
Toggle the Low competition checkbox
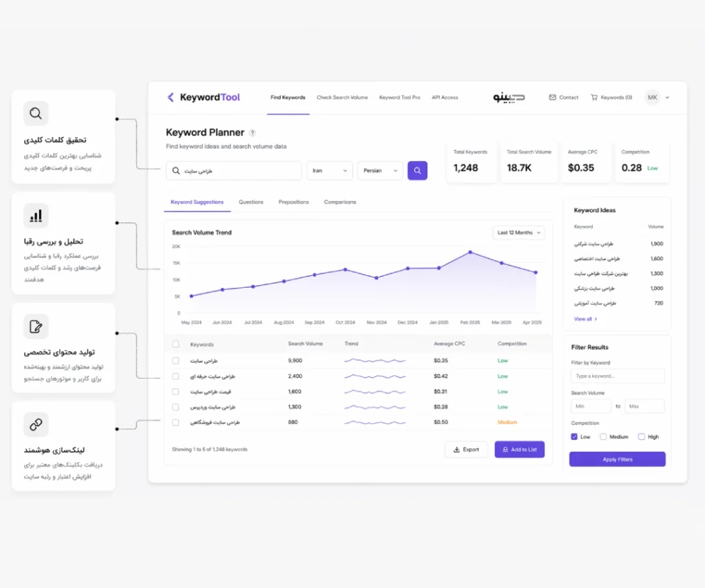(x=574, y=437)
